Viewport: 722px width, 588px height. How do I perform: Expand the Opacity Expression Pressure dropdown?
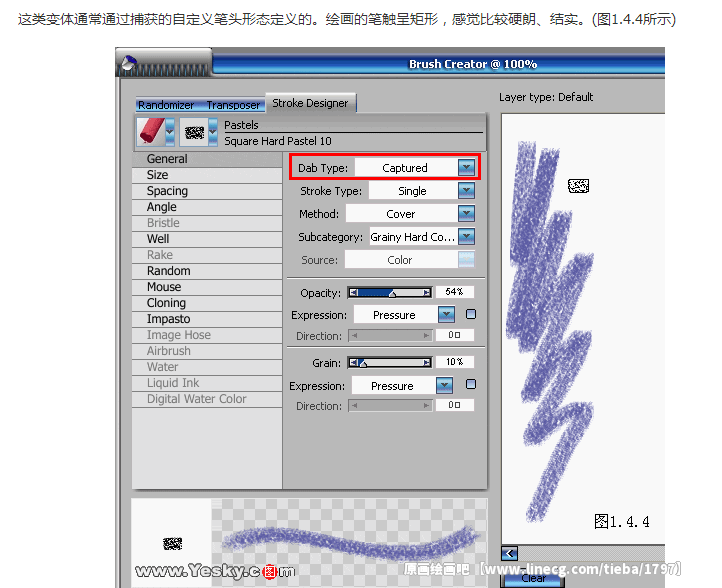coord(446,315)
